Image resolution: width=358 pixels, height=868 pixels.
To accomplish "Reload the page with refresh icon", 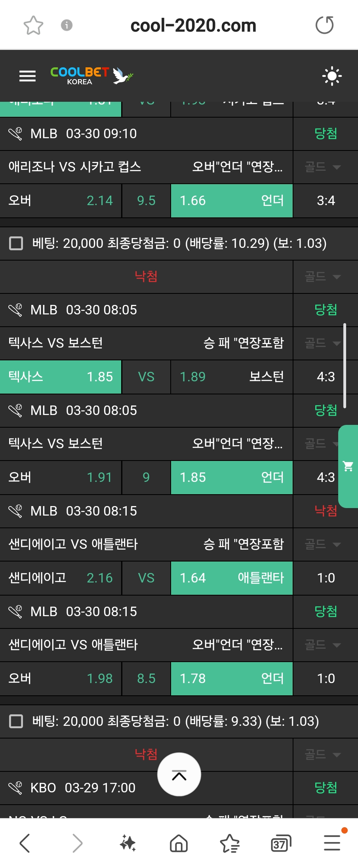I will coord(324,25).
